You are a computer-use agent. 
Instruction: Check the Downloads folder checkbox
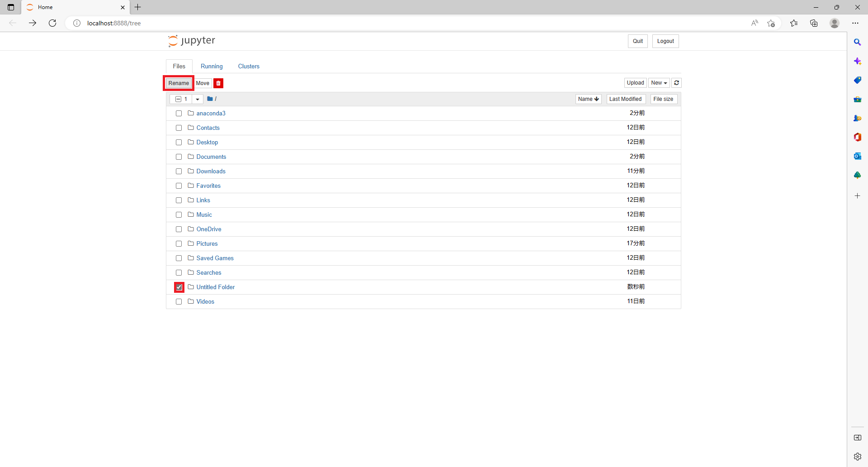tap(179, 172)
